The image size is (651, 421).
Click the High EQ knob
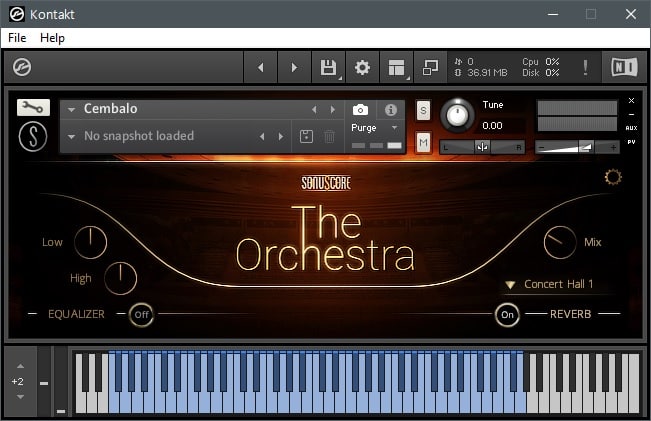(x=120, y=278)
